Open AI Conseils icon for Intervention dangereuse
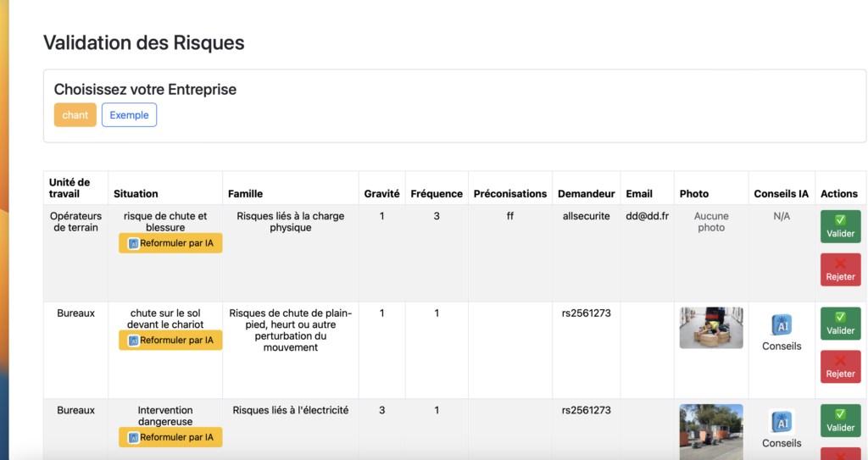868x460 pixels. 782,422
